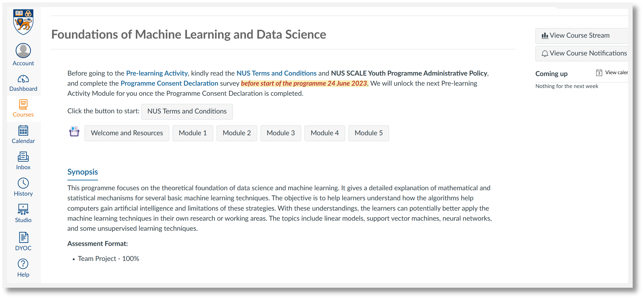The width and height of the screenshot is (644, 300).
Task: Show recent History clock icon
Action: point(23,183)
